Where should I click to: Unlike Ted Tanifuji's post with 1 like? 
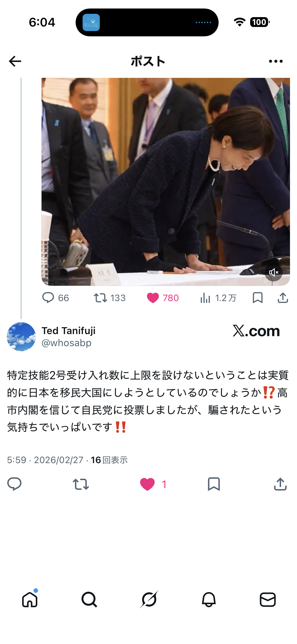153,484
